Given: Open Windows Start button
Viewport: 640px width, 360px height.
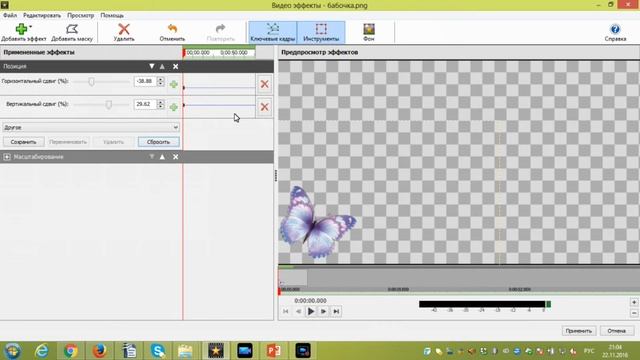Looking at the screenshot, I should (x=12, y=351).
